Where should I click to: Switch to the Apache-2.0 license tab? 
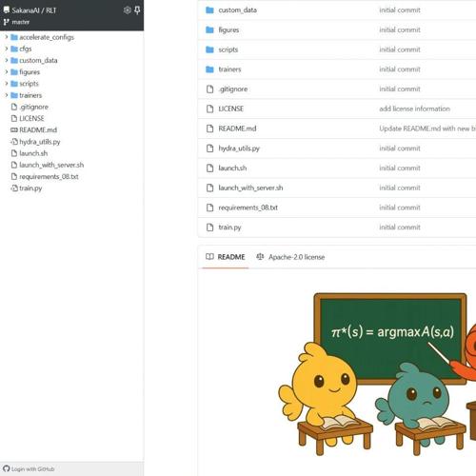290,257
